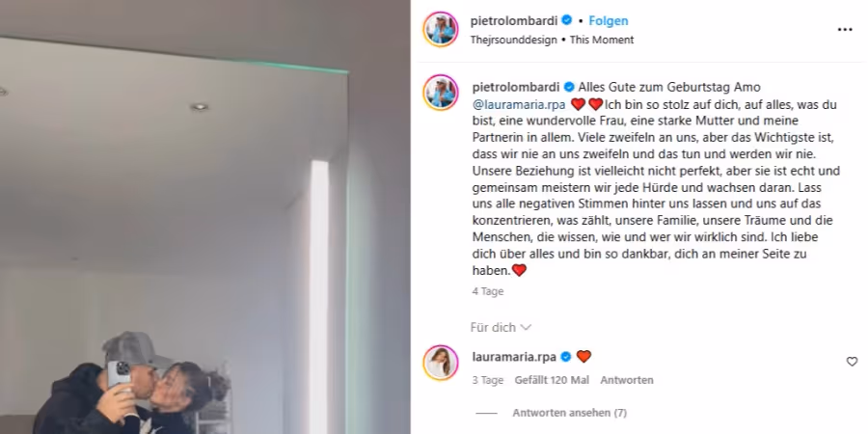
Task: Open the three-dot more options menu
Action: pos(844,30)
